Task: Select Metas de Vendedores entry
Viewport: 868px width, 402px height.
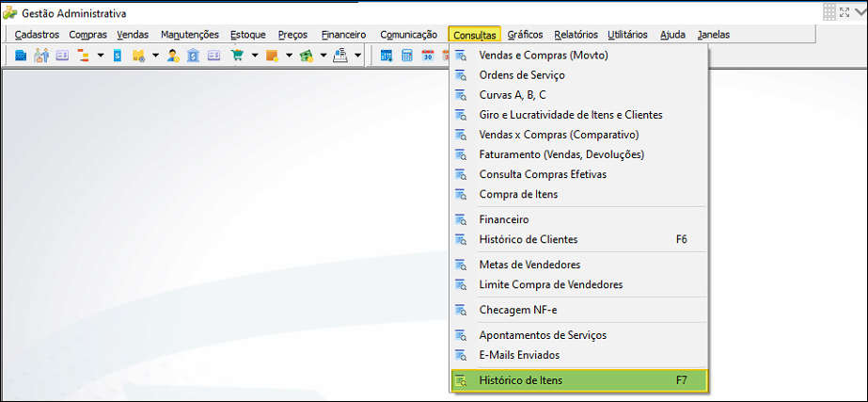Action: (579, 265)
